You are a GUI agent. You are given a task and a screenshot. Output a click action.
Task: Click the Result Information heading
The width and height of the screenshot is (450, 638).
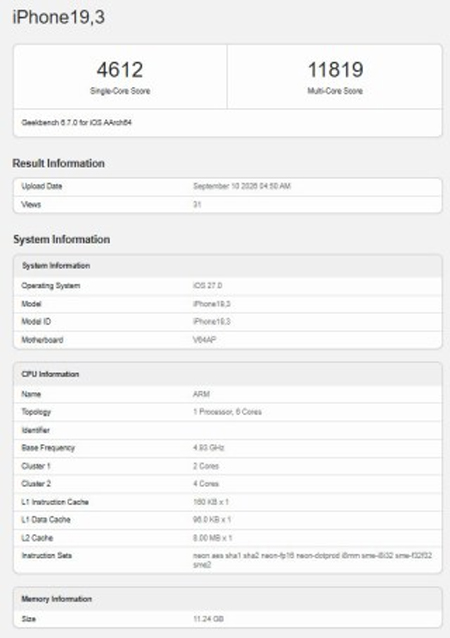tap(59, 163)
